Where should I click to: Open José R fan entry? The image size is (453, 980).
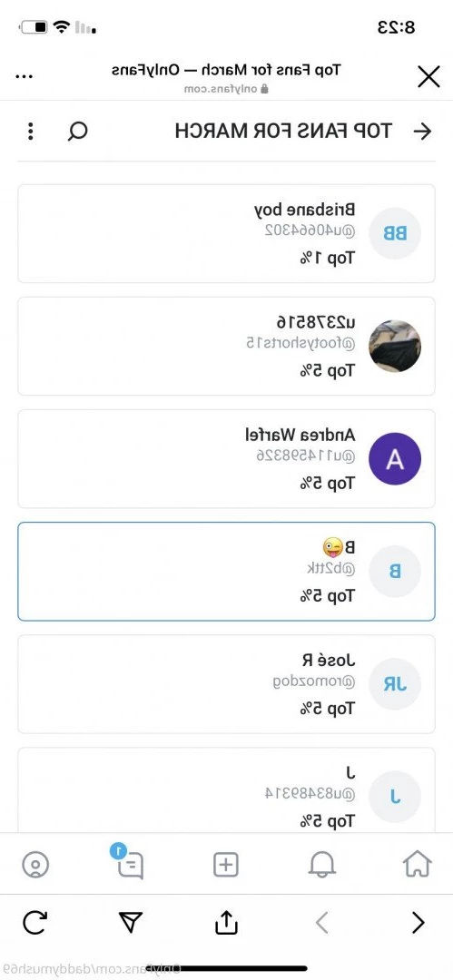227,684
